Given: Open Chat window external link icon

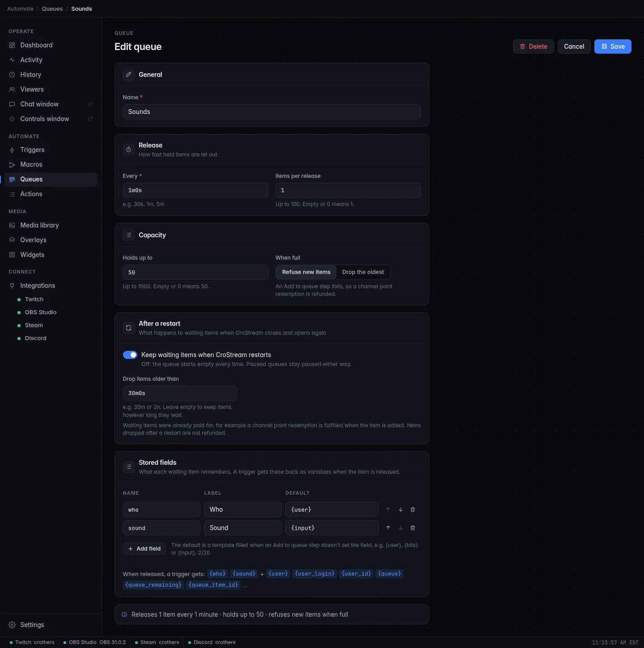Looking at the screenshot, I should [90, 104].
